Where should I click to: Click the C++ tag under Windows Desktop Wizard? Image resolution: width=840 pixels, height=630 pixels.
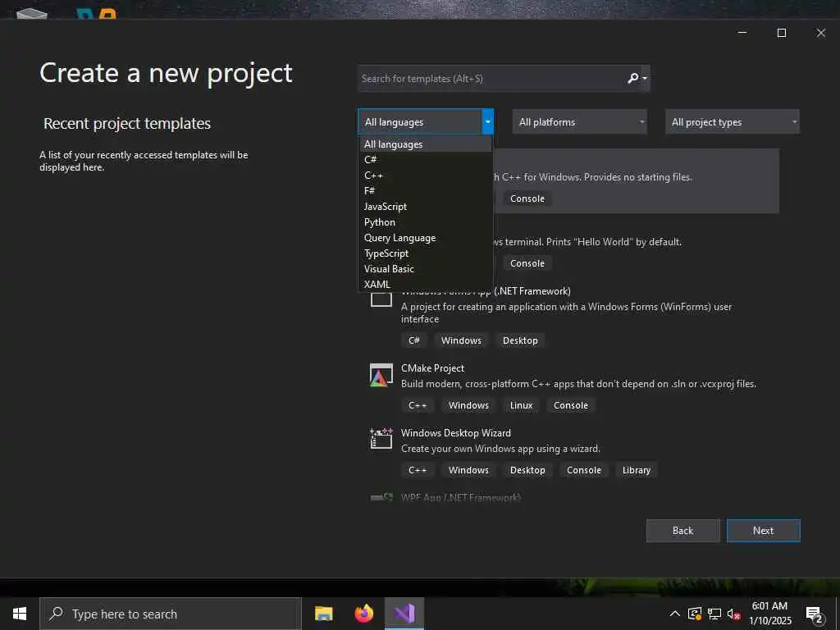click(x=418, y=470)
